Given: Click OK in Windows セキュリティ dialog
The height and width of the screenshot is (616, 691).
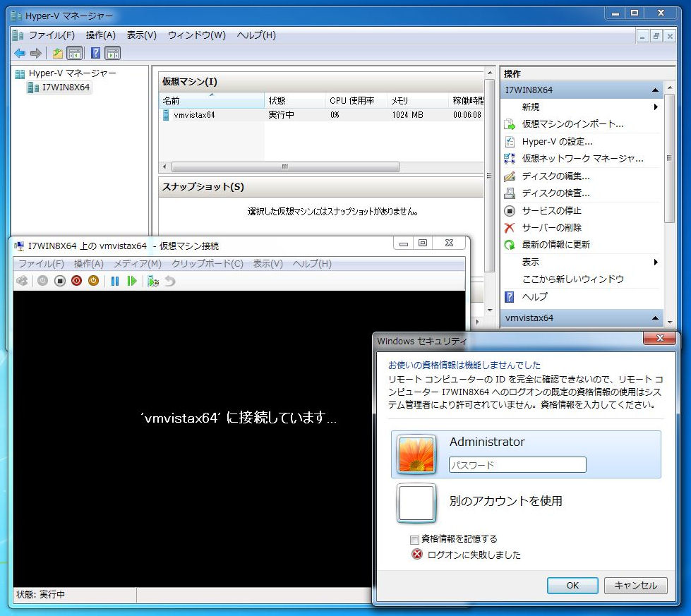Looking at the screenshot, I should pos(572,586).
